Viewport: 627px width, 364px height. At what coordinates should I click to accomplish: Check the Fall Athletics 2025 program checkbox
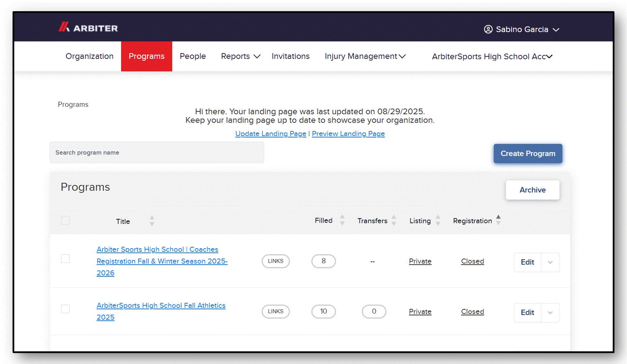[x=65, y=309]
